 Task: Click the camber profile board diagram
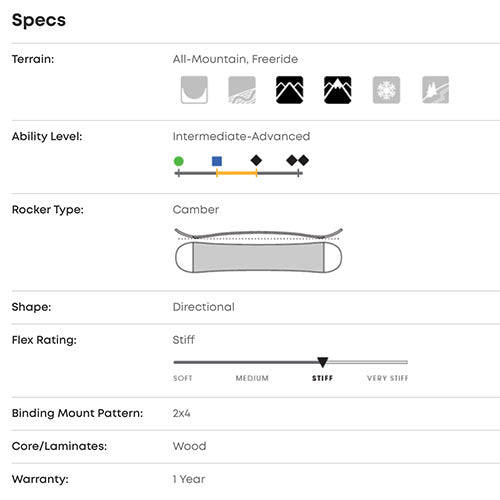pos(259,250)
